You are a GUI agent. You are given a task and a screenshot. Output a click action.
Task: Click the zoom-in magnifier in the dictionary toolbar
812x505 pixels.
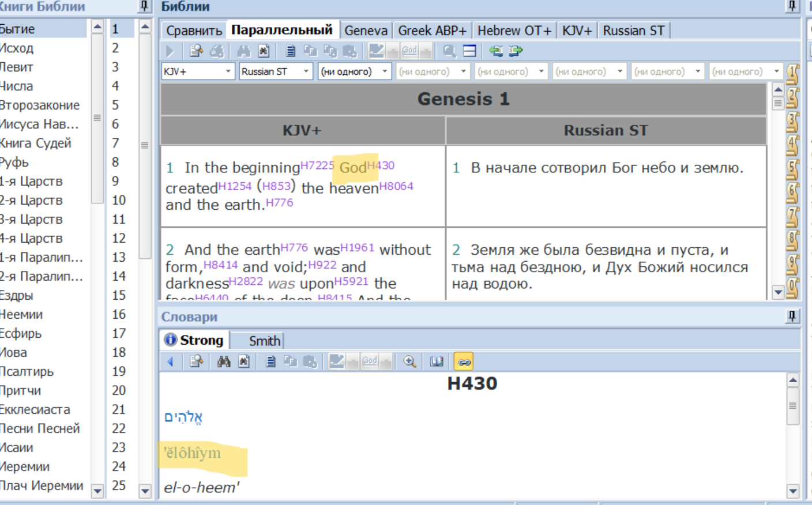pyautogui.click(x=409, y=361)
